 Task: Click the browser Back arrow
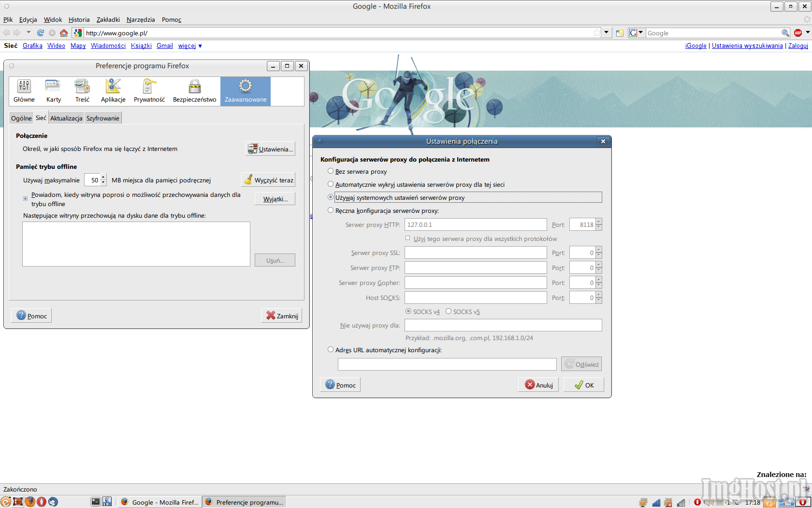[6, 33]
